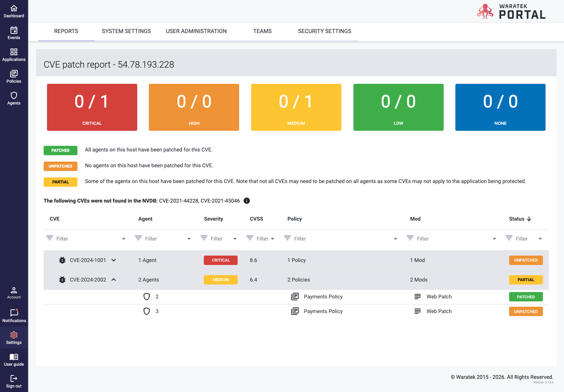Open Agents in the sidebar
The width and height of the screenshot is (564, 392).
click(14, 98)
